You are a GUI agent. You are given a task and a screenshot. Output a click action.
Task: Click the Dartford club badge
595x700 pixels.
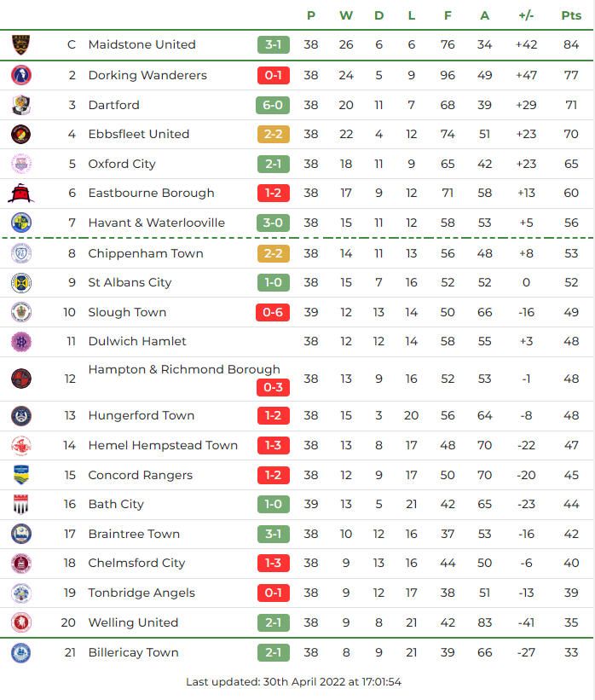[x=20, y=105]
